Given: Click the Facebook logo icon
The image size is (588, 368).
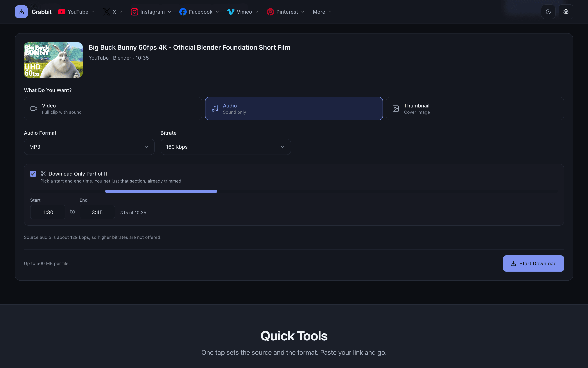Looking at the screenshot, I should click(x=183, y=12).
